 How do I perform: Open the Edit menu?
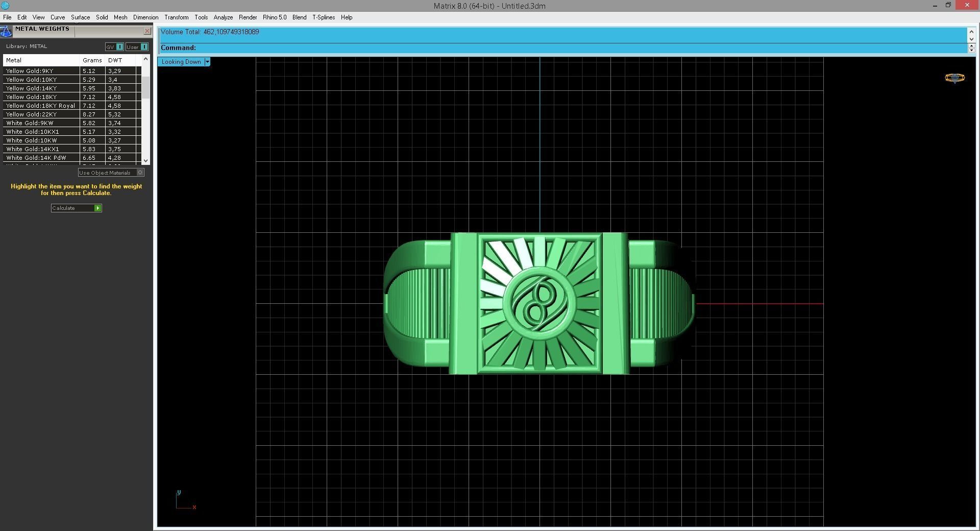click(x=22, y=17)
